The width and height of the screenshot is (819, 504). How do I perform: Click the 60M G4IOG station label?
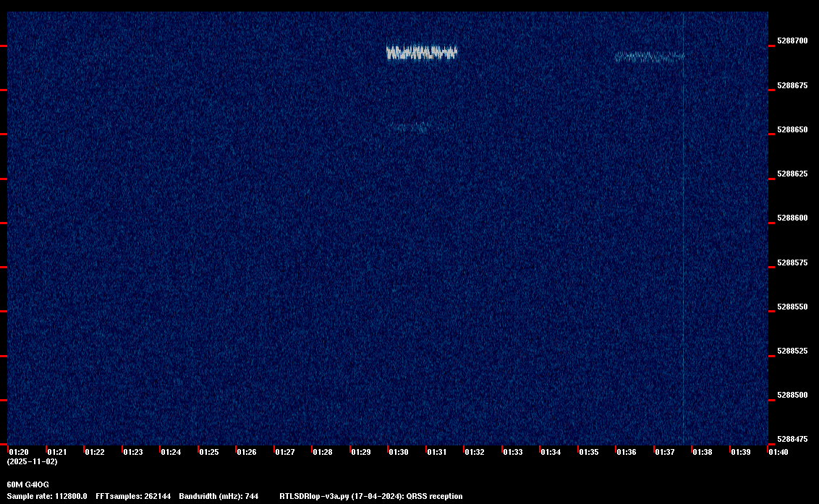point(27,484)
